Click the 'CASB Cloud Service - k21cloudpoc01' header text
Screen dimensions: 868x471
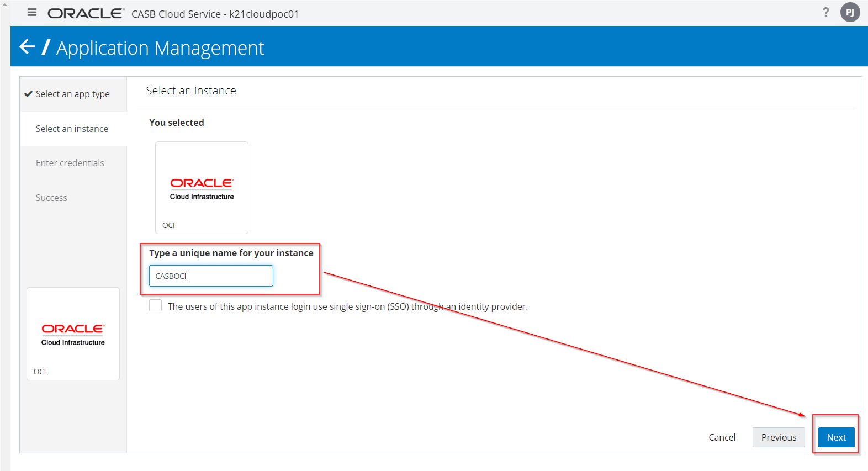tap(215, 14)
